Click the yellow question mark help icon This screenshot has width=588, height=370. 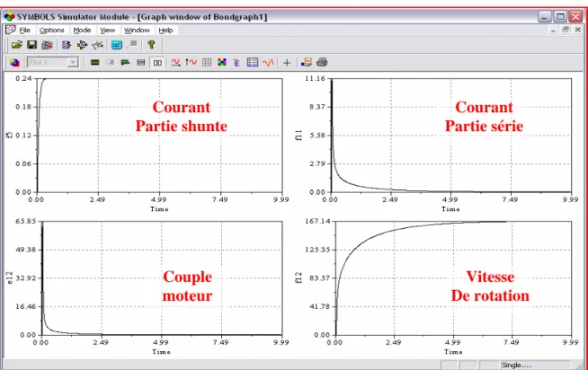[151, 45]
